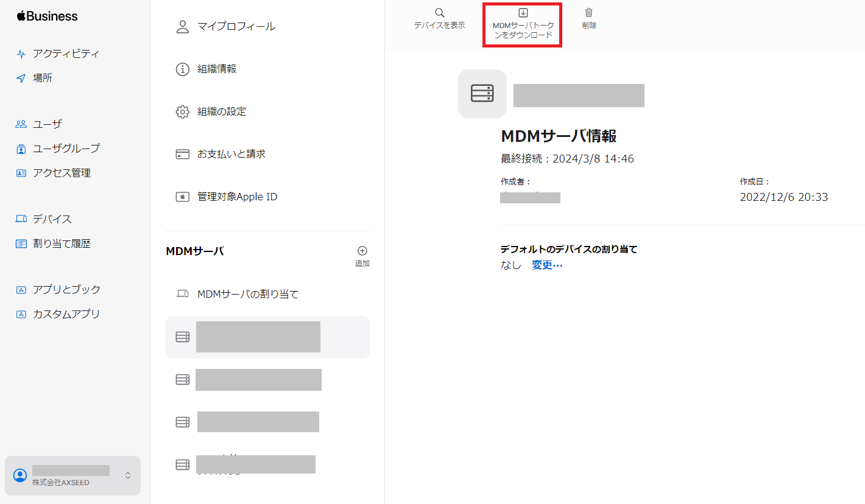Viewport: 865px width, 504px height.
Task: Click the 管理対象Apple ID apple icon
Action: pyautogui.click(x=183, y=197)
